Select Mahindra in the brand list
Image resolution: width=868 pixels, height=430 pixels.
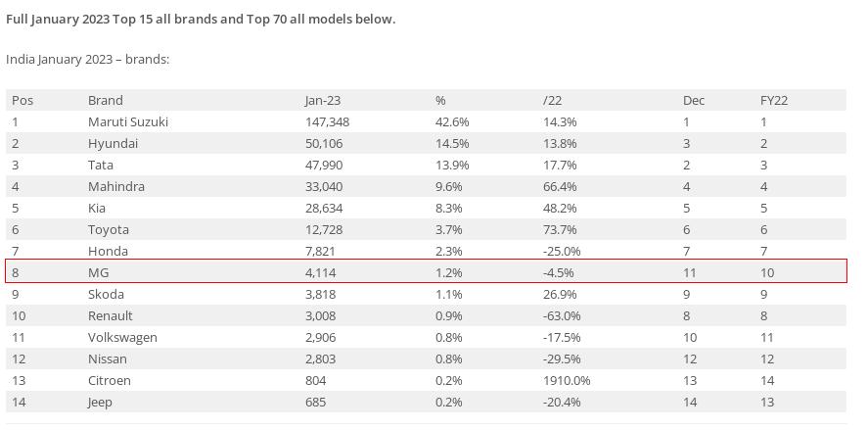pos(116,186)
